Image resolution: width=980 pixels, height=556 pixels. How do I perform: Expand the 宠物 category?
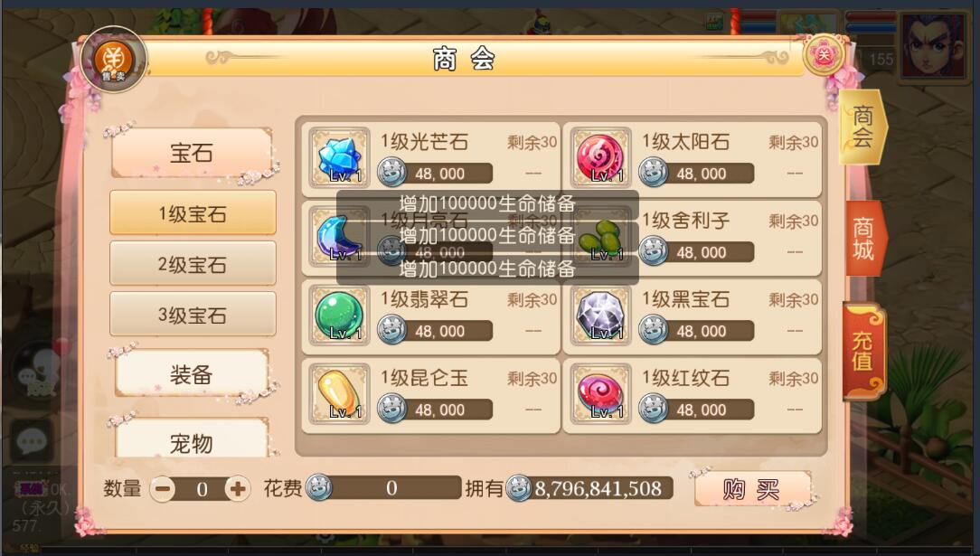tap(192, 441)
